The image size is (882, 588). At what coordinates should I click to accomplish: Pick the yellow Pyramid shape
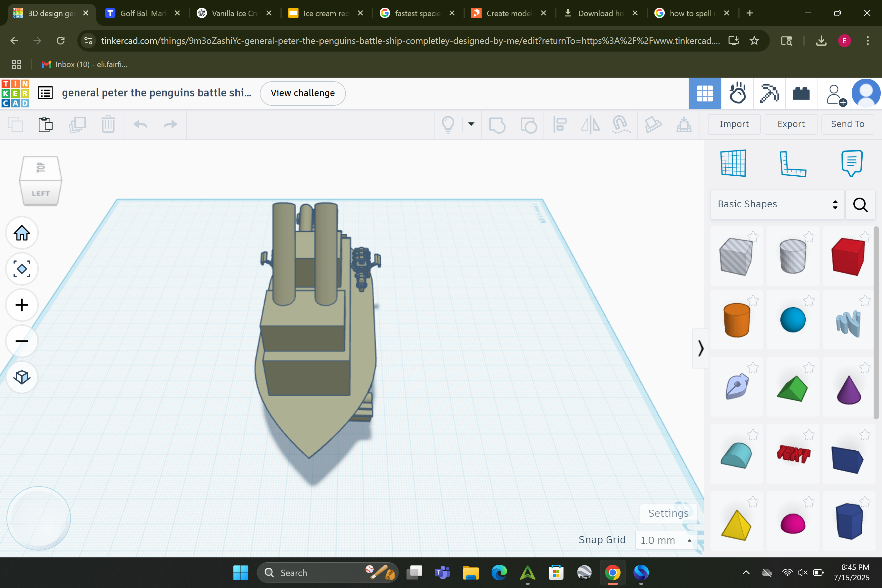736,525
